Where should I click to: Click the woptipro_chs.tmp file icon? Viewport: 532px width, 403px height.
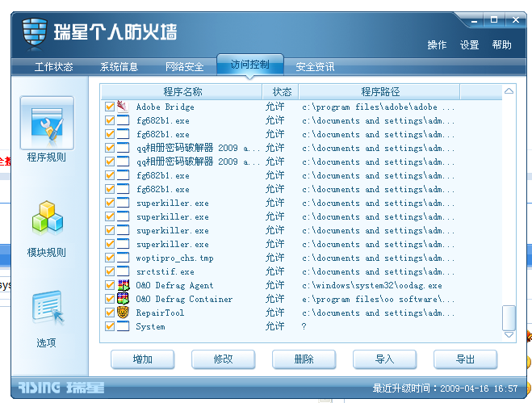(123, 258)
